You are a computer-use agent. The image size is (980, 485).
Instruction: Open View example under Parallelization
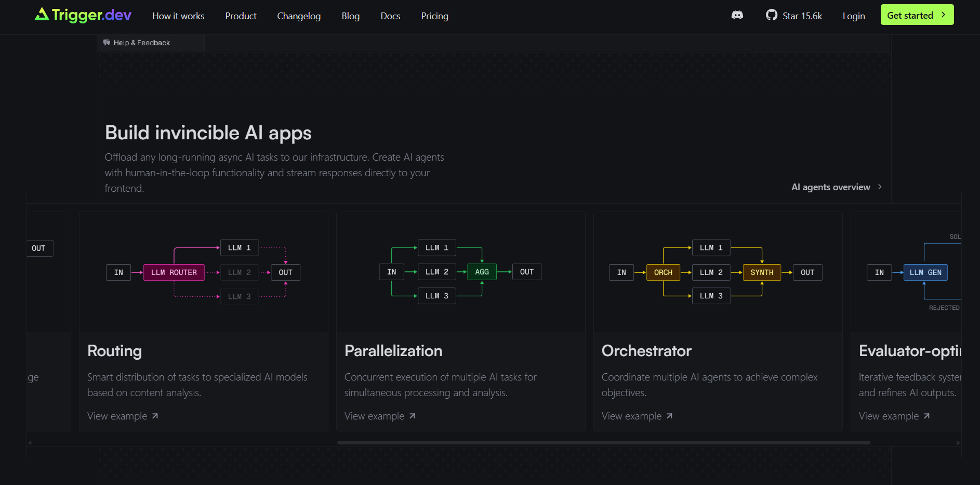[380, 416]
